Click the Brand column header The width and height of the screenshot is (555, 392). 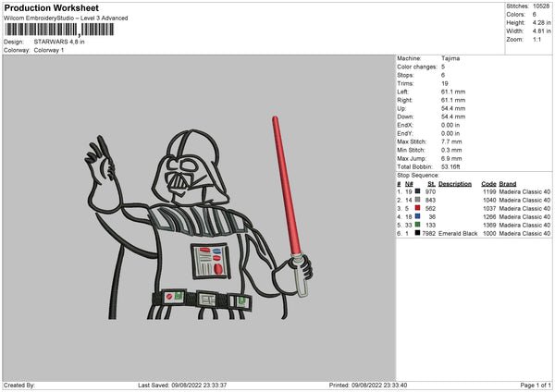[x=508, y=184]
